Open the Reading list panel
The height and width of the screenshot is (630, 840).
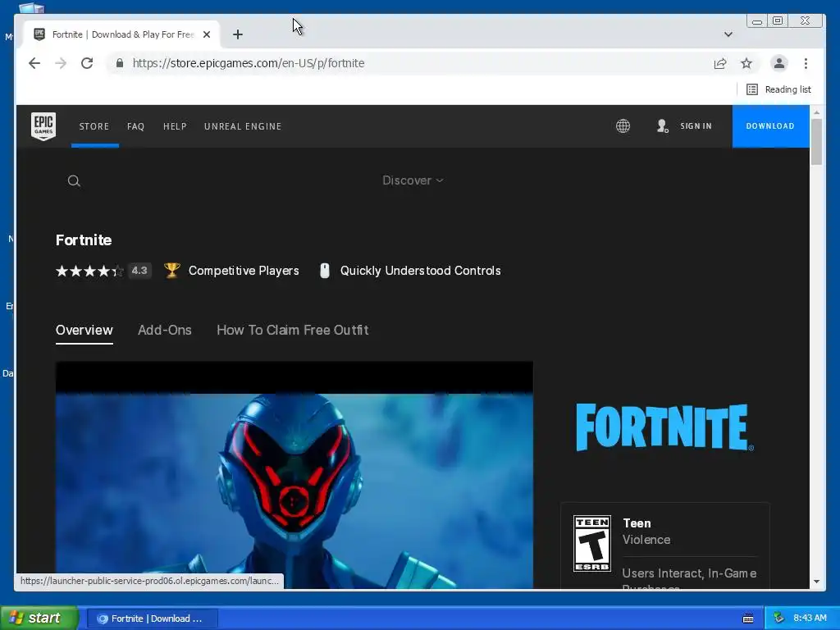(778, 89)
